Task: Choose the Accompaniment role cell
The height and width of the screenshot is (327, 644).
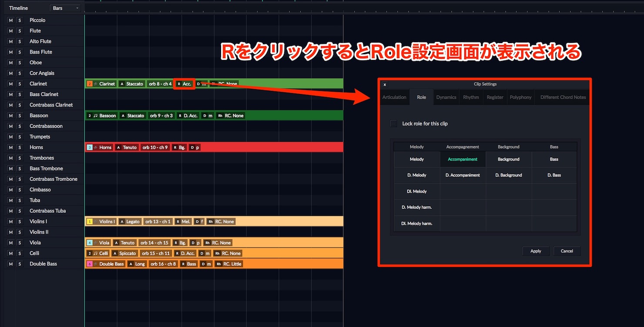Action: tap(463, 160)
